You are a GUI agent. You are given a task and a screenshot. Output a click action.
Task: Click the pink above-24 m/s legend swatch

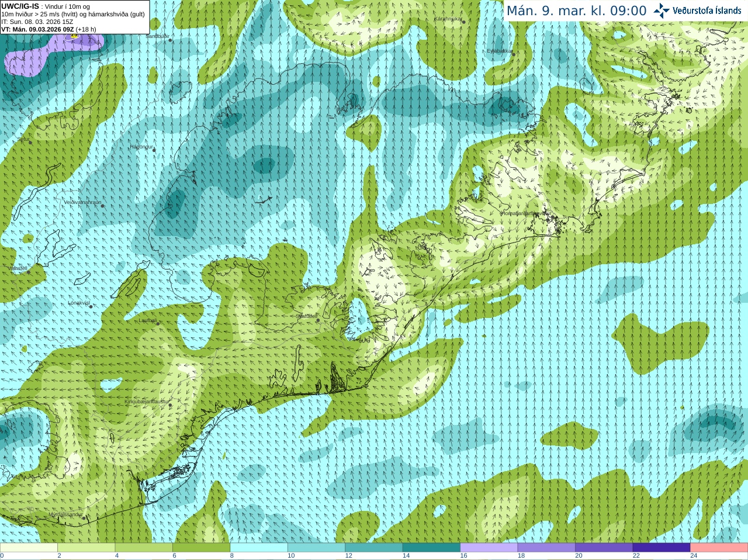pos(719,548)
